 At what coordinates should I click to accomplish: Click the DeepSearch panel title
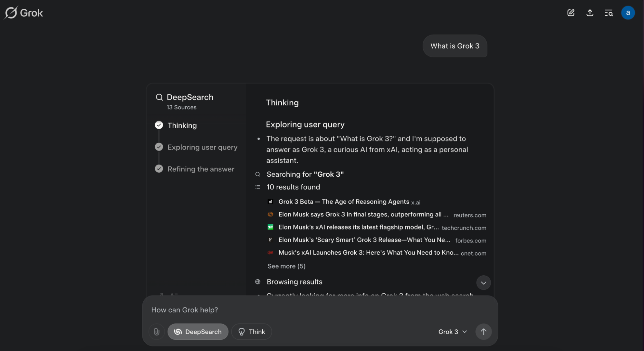coord(190,97)
